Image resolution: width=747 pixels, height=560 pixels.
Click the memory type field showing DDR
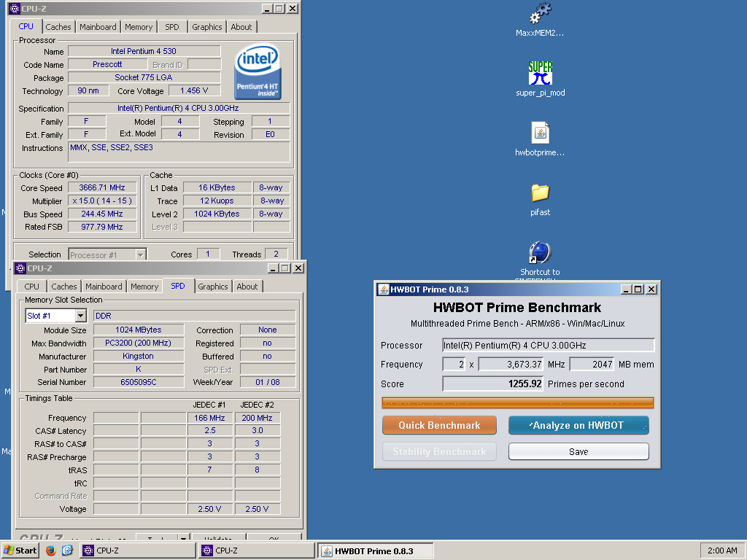194,316
